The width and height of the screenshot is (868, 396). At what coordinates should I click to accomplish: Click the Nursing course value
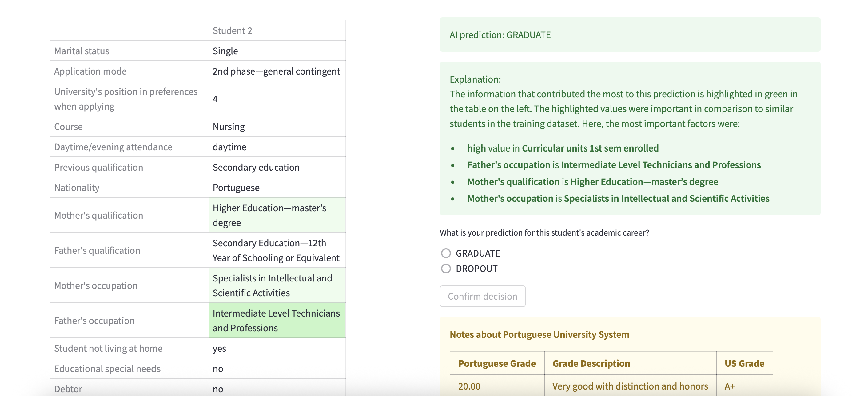point(229,127)
